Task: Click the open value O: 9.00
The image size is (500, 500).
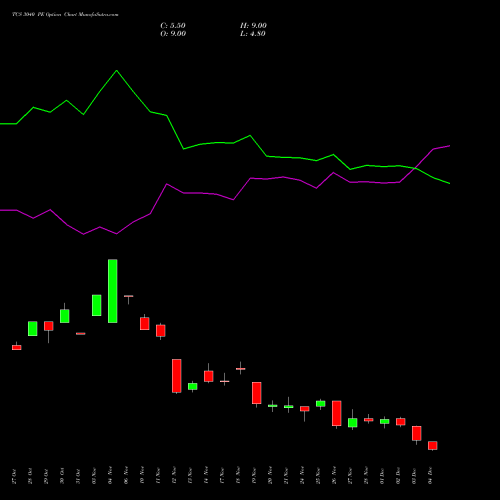Action: point(173,34)
